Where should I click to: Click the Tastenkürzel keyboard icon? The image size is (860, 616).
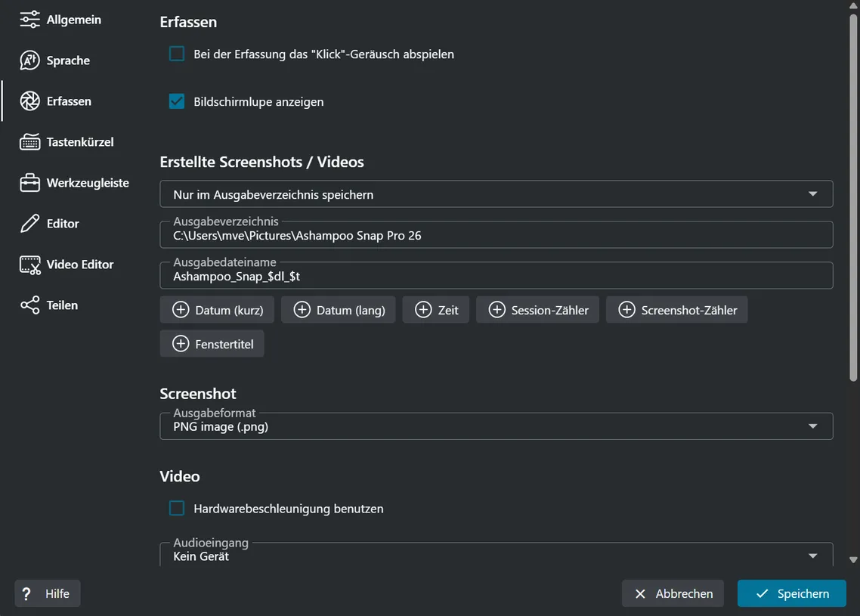point(29,142)
